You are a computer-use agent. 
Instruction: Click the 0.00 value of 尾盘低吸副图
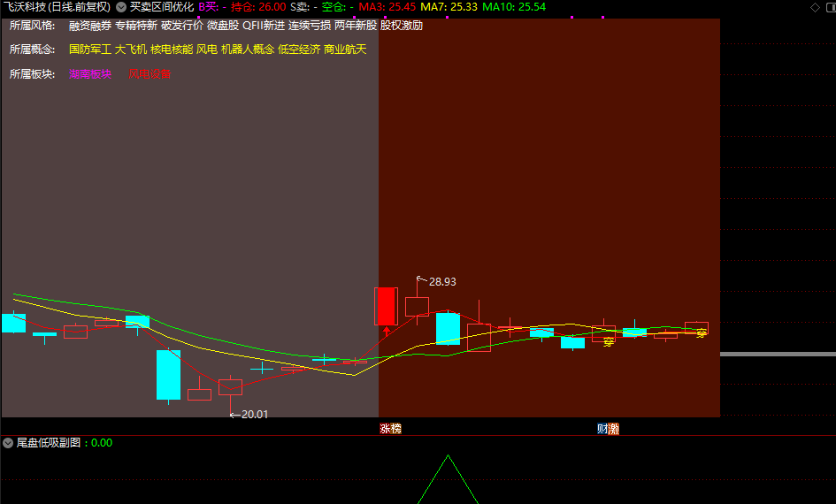click(x=102, y=443)
